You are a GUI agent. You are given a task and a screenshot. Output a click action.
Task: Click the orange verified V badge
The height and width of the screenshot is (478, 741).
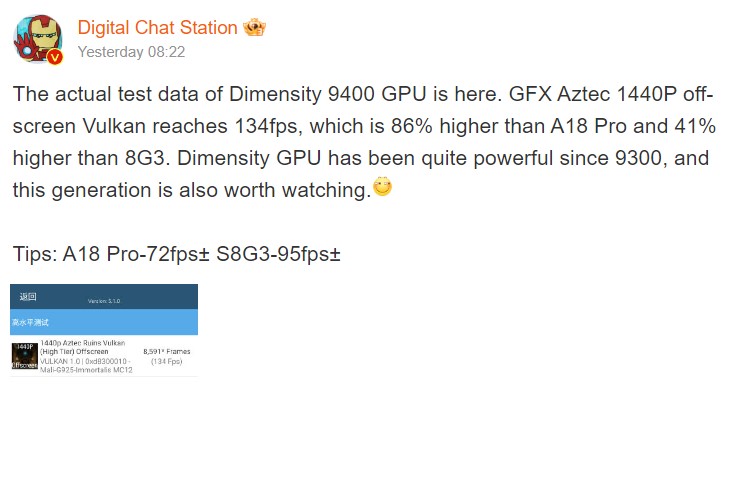pyautogui.click(x=55, y=57)
